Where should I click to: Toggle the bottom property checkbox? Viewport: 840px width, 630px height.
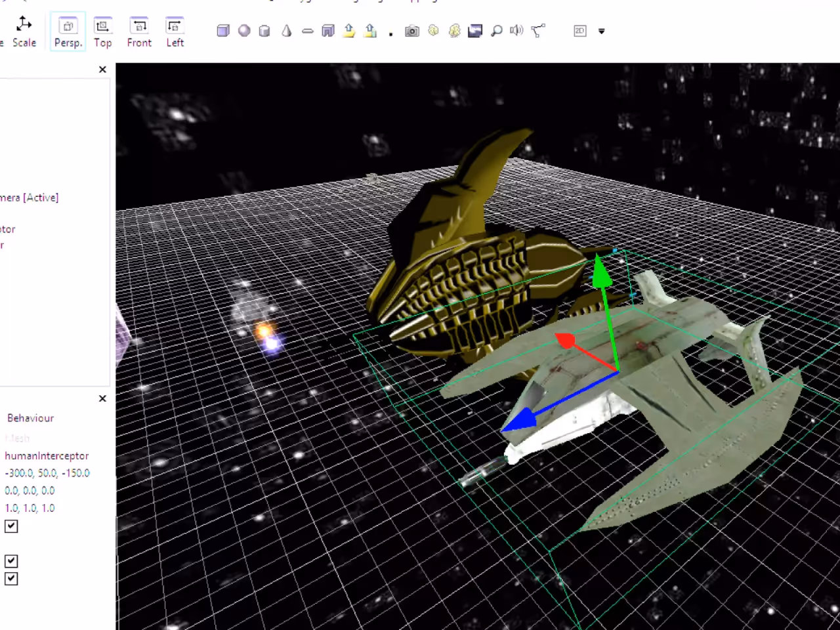tap(11, 579)
